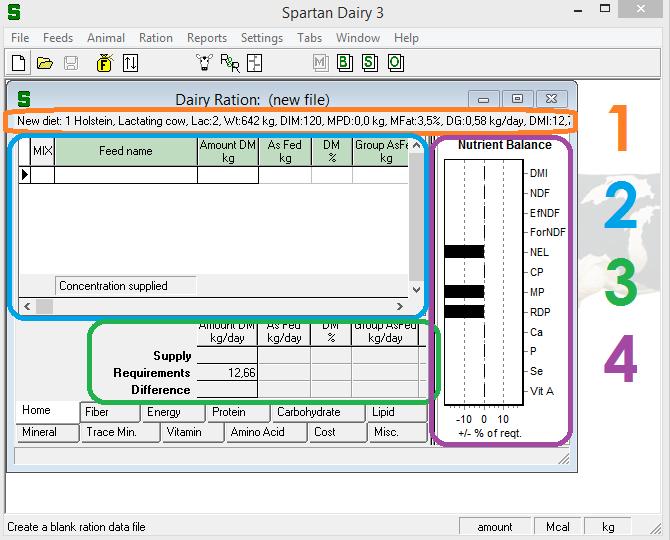Screen dimensions: 670x540
Task: Click the RDP bar in Nutrient Balance
Action: (464, 311)
